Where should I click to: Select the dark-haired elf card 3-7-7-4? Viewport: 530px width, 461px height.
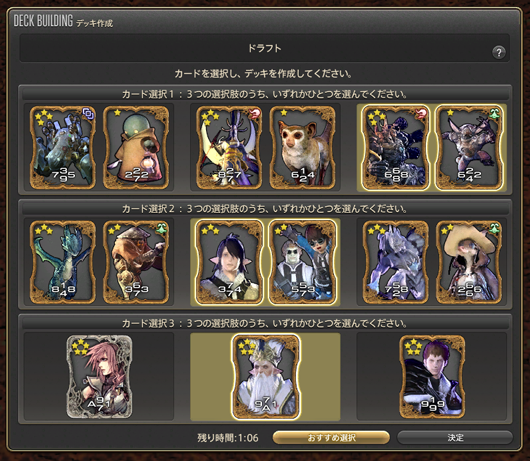[229, 262]
